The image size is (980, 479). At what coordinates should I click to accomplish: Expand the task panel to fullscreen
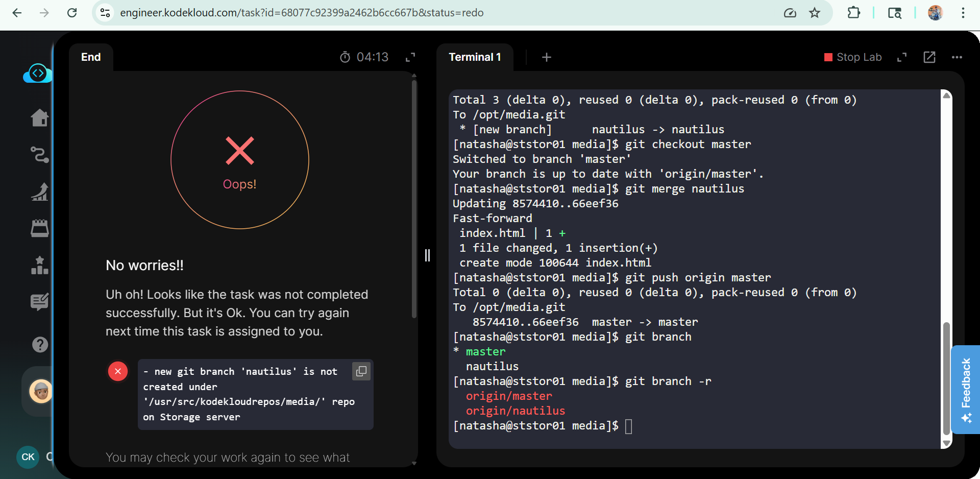click(410, 57)
